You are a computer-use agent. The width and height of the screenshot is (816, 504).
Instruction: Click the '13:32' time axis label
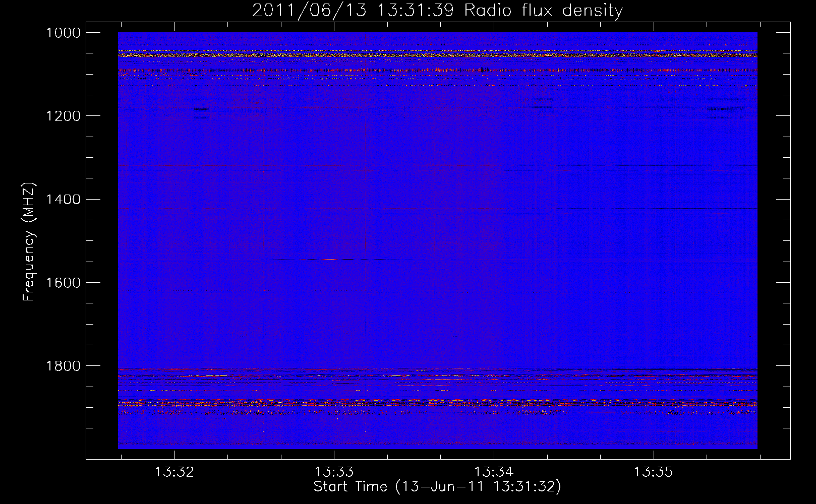(x=174, y=472)
